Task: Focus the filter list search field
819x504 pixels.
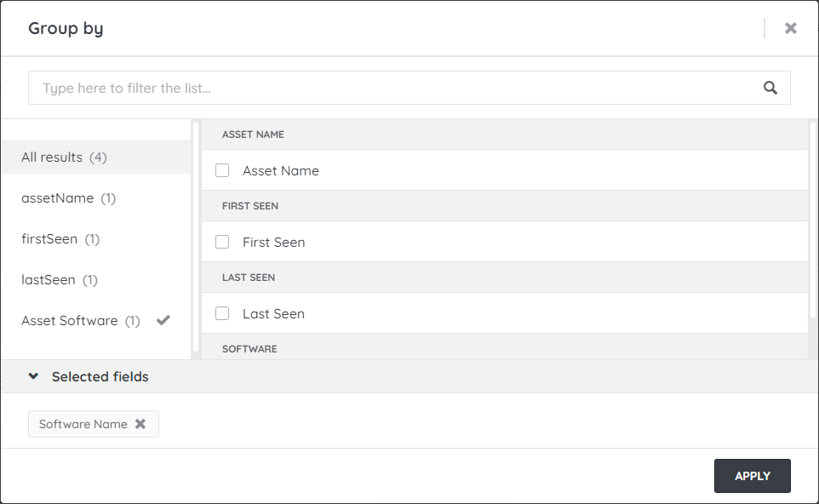Action: click(x=392, y=88)
